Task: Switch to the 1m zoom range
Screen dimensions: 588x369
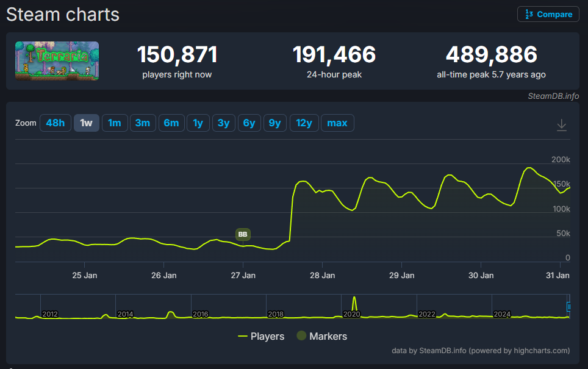Action: point(115,123)
